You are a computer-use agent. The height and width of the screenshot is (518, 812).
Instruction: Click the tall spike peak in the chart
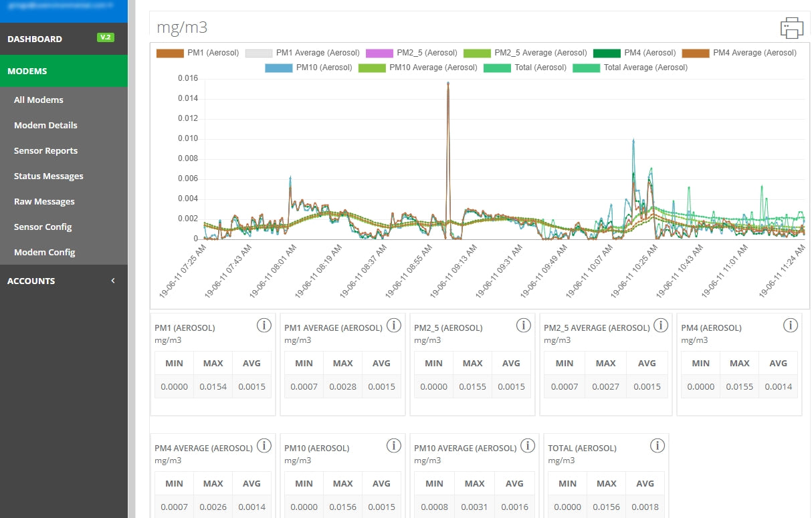(x=447, y=84)
